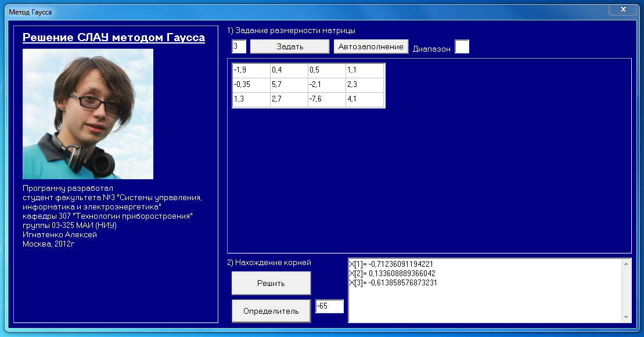Image resolution: width=644 pixels, height=337 pixels.
Task: Click the X[1] result line
Action: (391, 264)
